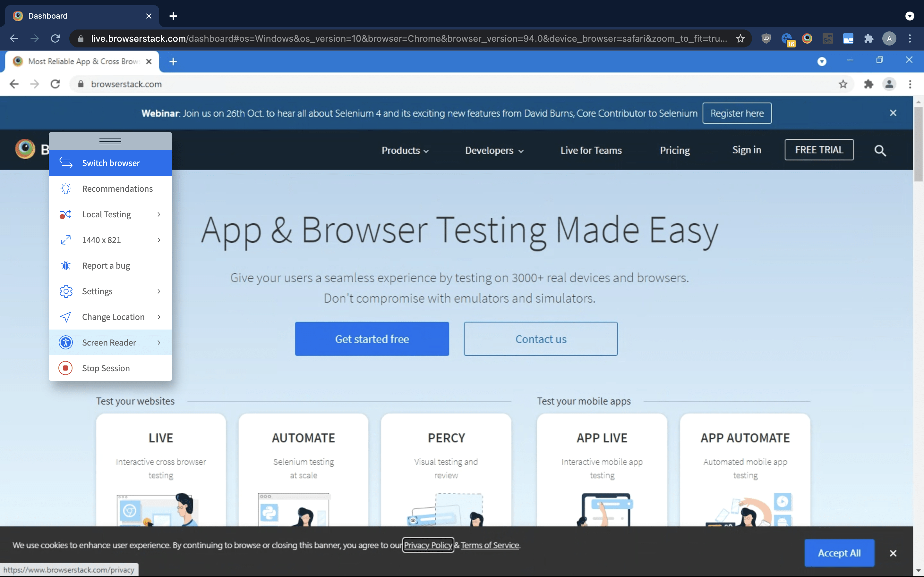Screen dimensions: 924x577
Task: Click the Stop Session icon
Action: click(65, 368)
